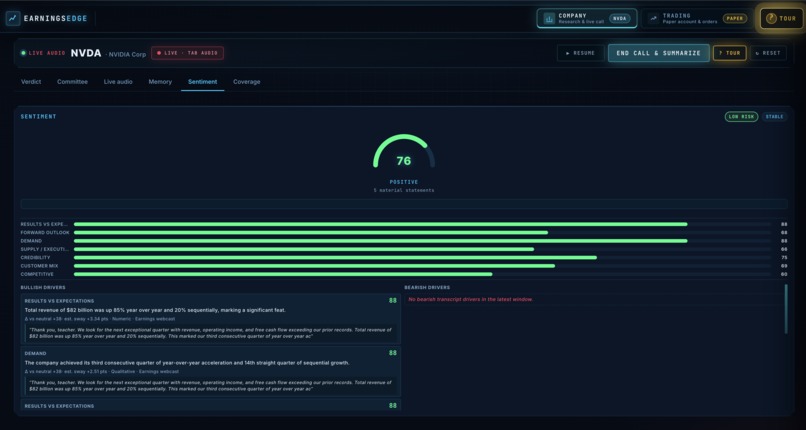Open the Company research & live call view
Screen dimensions: 806x430
[587, 18]
